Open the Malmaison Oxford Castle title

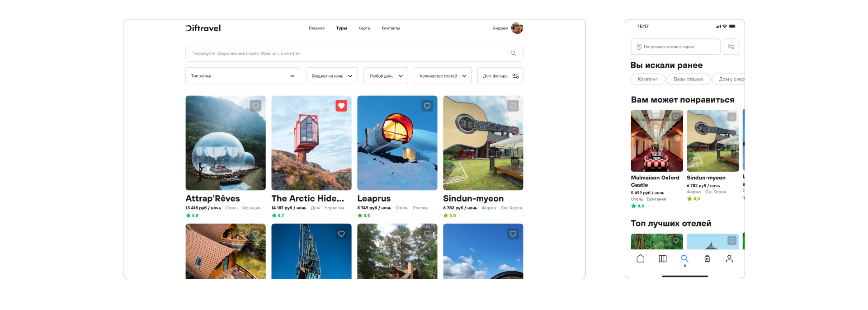point(655,181)
